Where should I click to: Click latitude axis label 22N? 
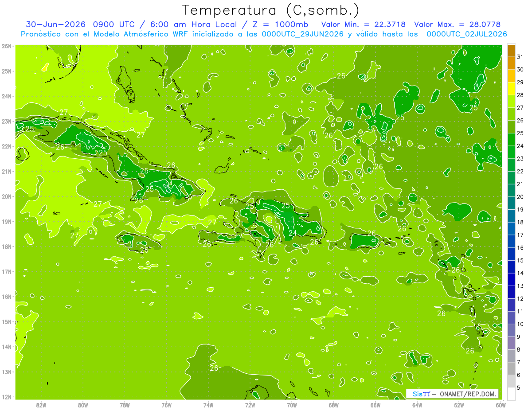(7, 146)
